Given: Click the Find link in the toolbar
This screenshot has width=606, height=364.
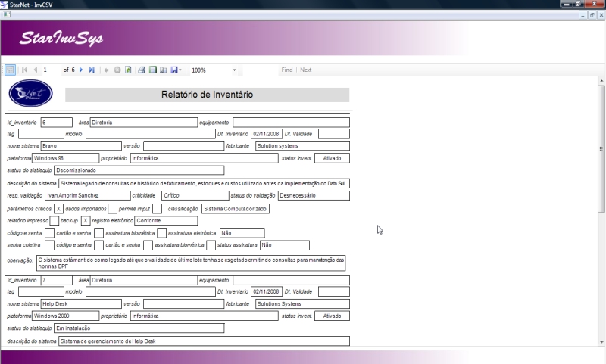Looking at the screenshot, I should 286,70.
